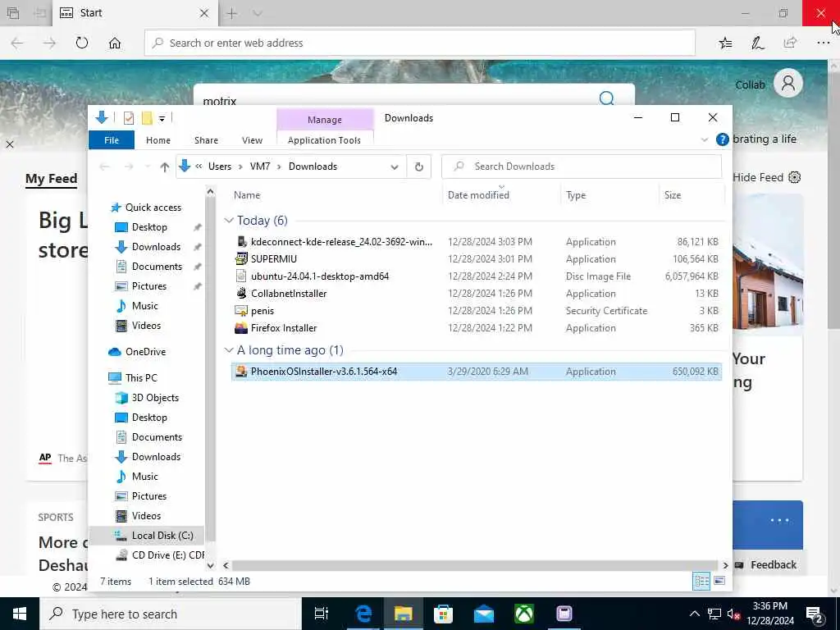Open Edge tab actions dropdown arrow
The height and width of the screenshot is (630, 840).
click(x=258, y=13)
